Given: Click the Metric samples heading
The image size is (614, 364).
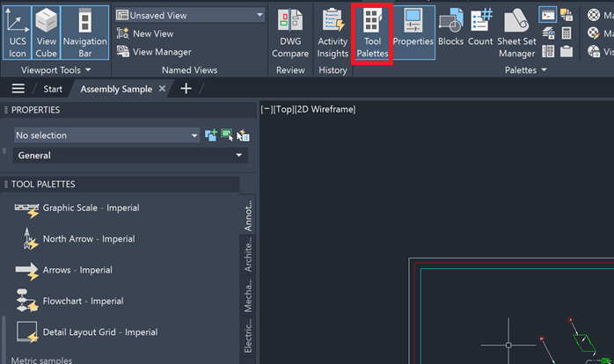Looking at the screenshot, I should click(x=41, y=360).
